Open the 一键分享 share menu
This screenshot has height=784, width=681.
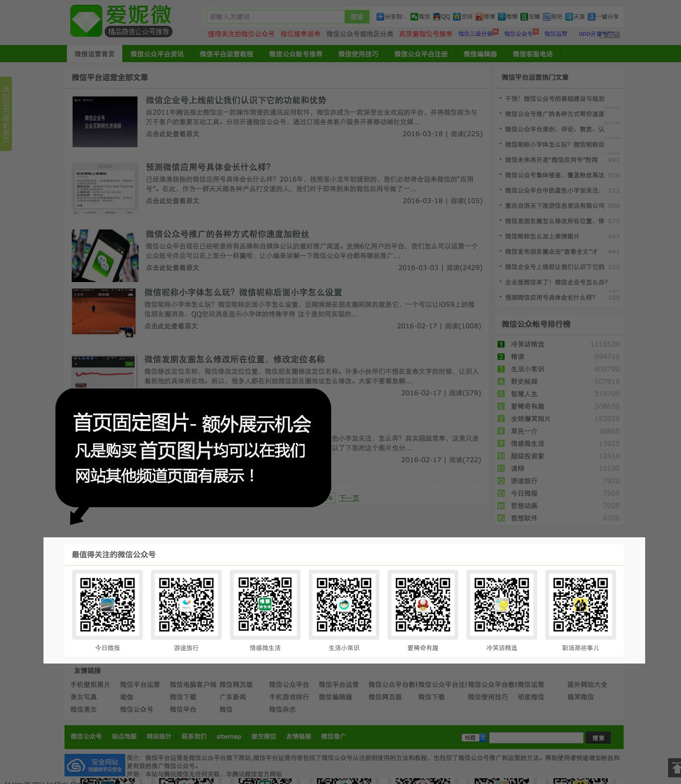pyautogui.click(x=592, y=17)
